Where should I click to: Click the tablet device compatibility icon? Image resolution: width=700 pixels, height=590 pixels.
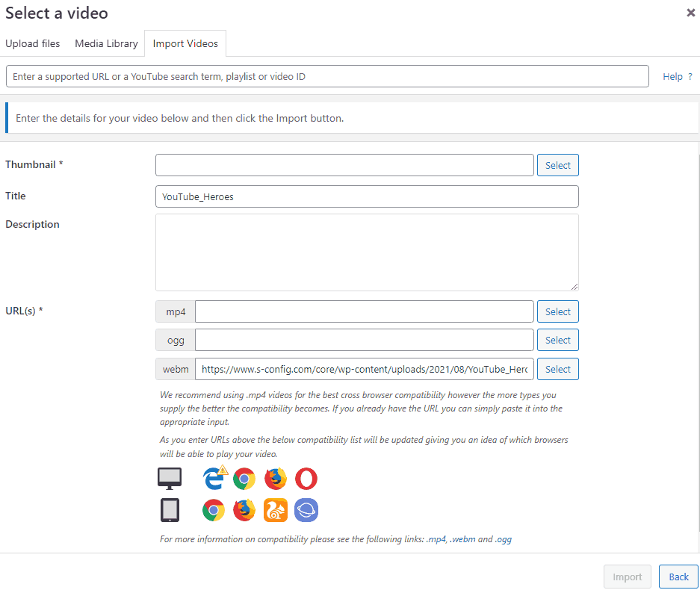pyautogui.click(x=170, y=510)
